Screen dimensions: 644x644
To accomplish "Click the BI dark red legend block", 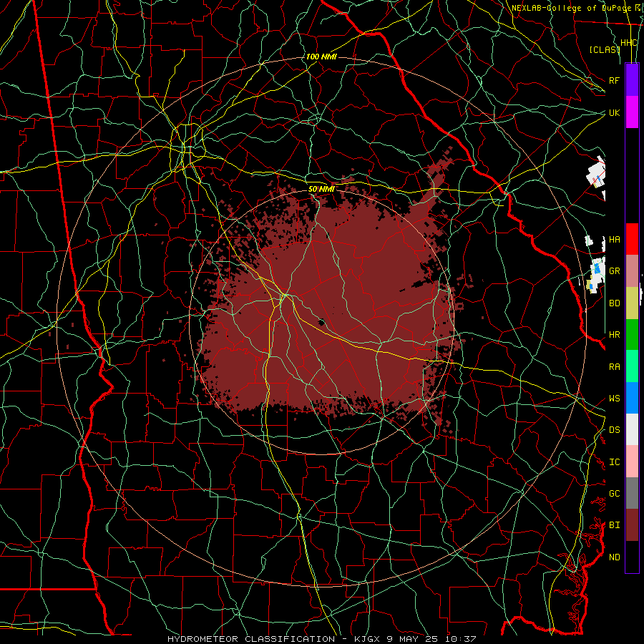I will 632,525.
